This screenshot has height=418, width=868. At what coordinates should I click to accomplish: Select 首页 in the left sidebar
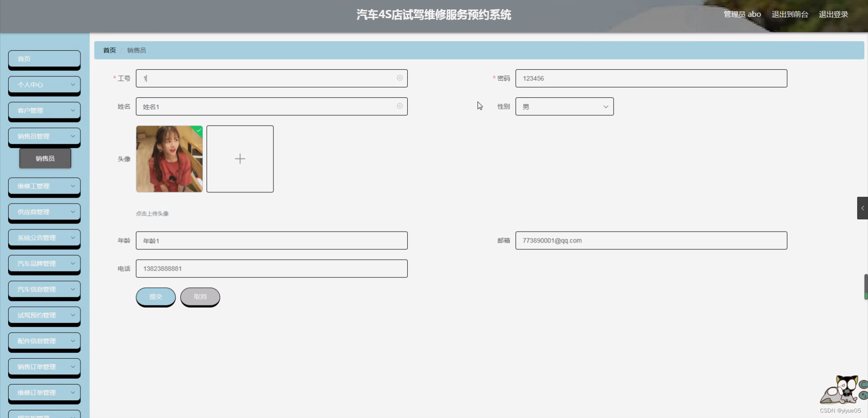[44, 59]
